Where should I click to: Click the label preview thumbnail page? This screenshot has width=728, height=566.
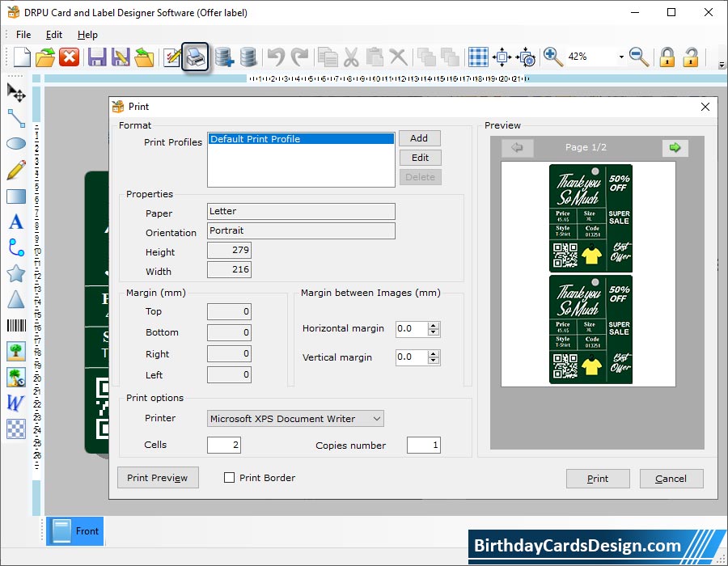point(588,274)
